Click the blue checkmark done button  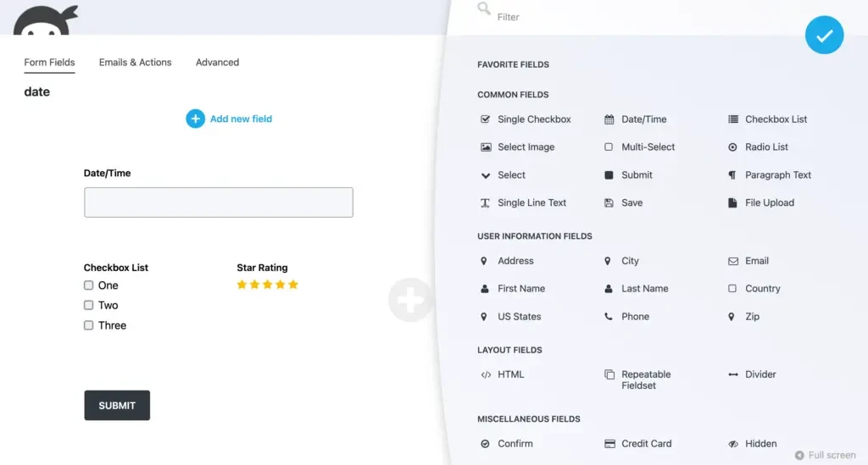coord(824,36)
